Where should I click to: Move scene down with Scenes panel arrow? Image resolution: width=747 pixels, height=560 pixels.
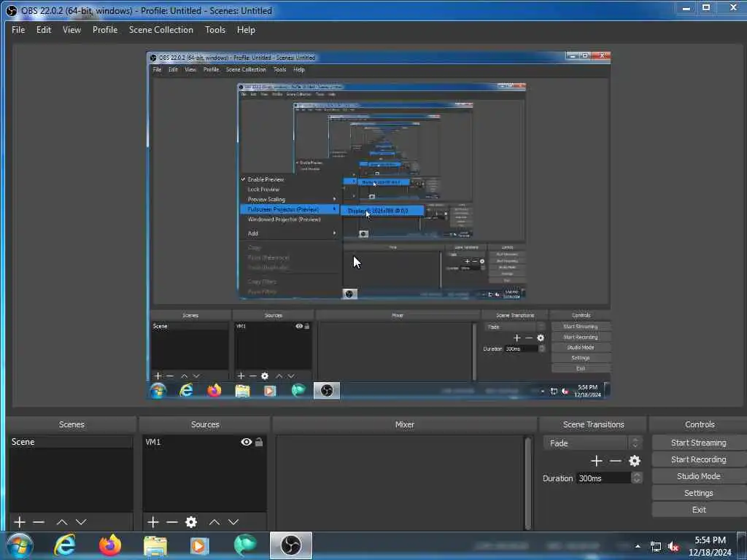click(x=81, y=522)
